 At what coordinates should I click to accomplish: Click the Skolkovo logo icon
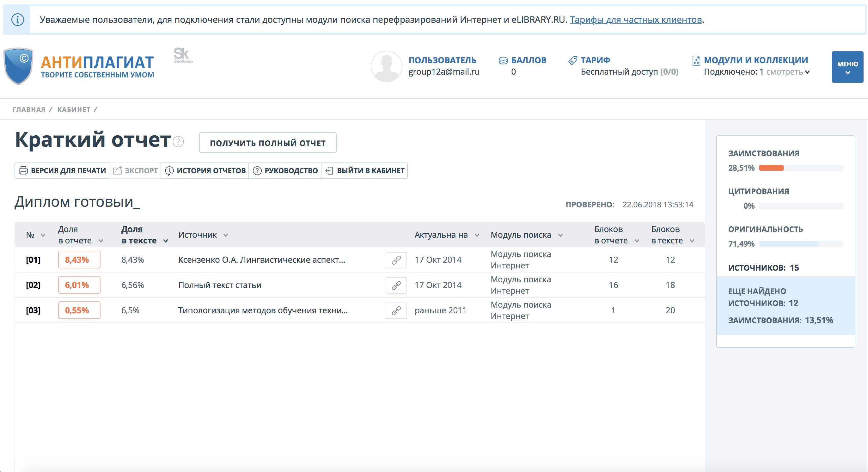(183, 55)
